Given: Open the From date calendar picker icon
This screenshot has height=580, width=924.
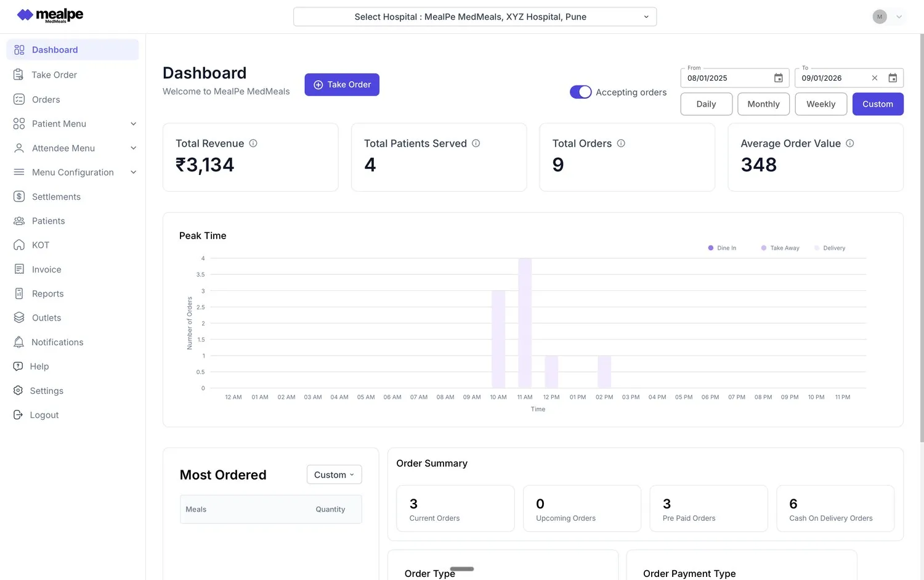Looking at the screenshot, I should [779, 78].
